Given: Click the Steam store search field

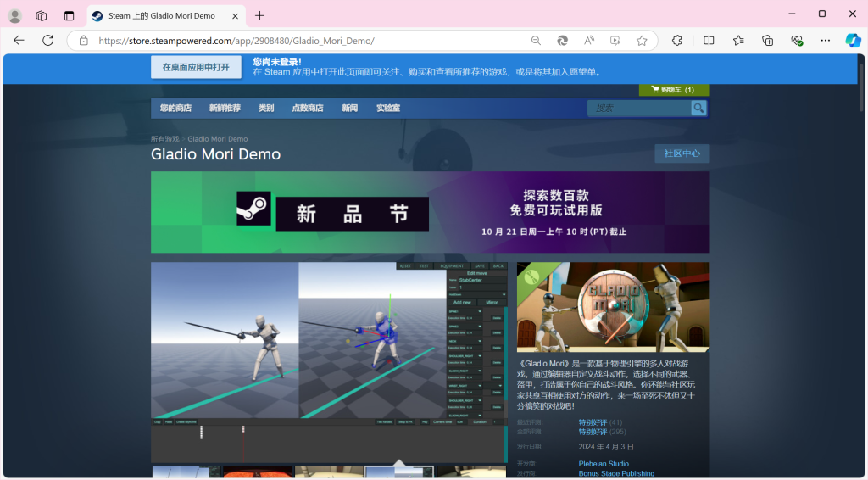Looking at the screenshot, I should (639, 108).
